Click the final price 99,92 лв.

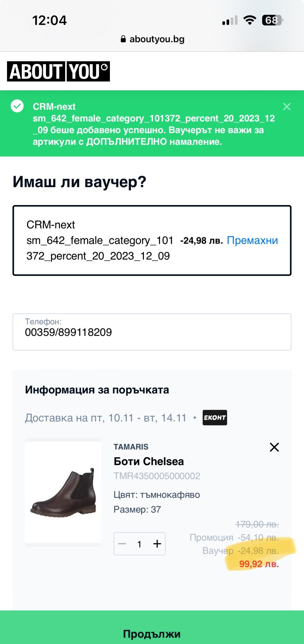click(x=259, y=564)
